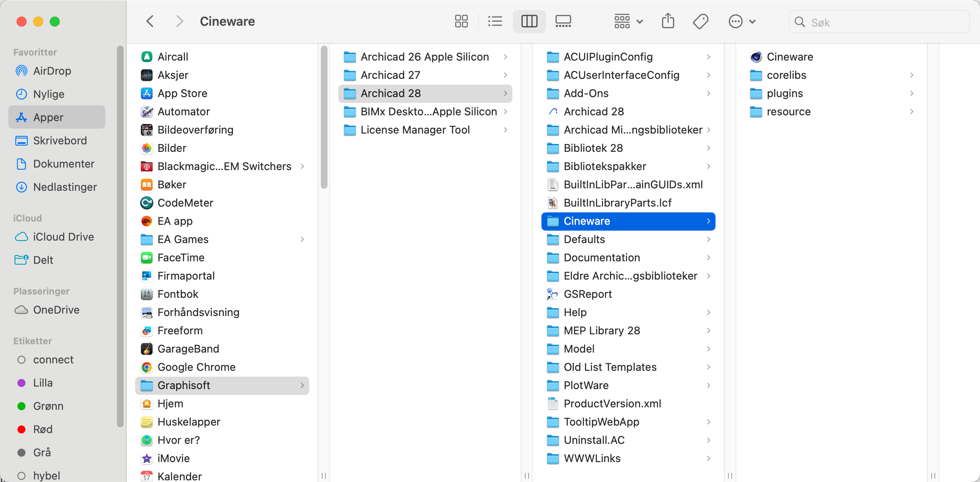Expand Archicad 26 Apple Silicon chevron
The width and height of the screenshot is (980, 482).
505,57
